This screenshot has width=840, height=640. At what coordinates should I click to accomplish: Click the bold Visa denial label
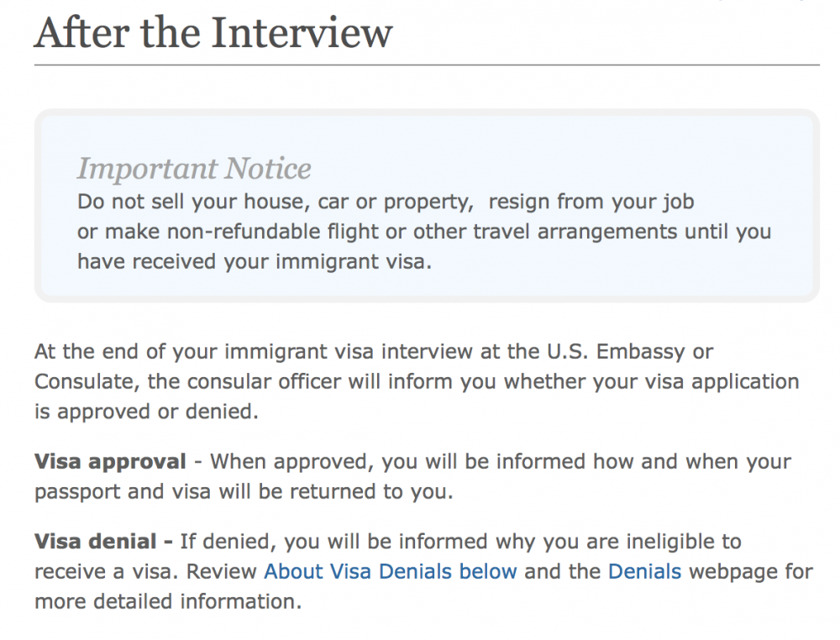(103, 542)
